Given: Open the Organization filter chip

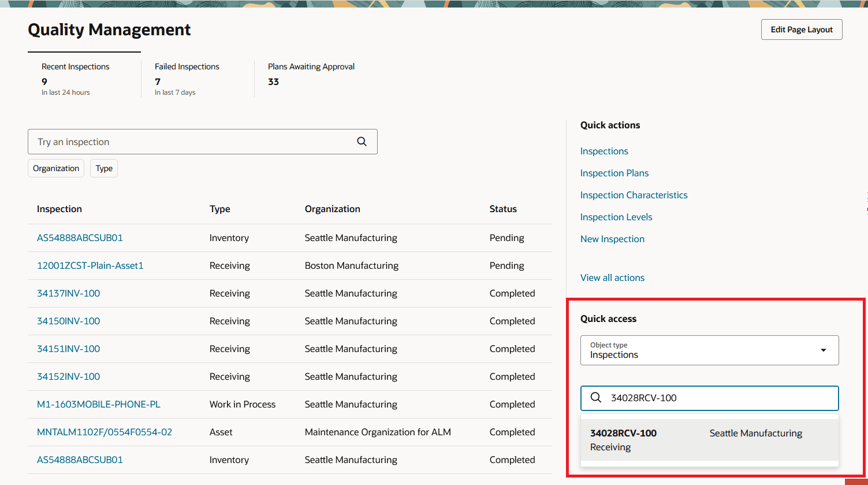Looking at the screenshot, I should (x=56, y=168).
